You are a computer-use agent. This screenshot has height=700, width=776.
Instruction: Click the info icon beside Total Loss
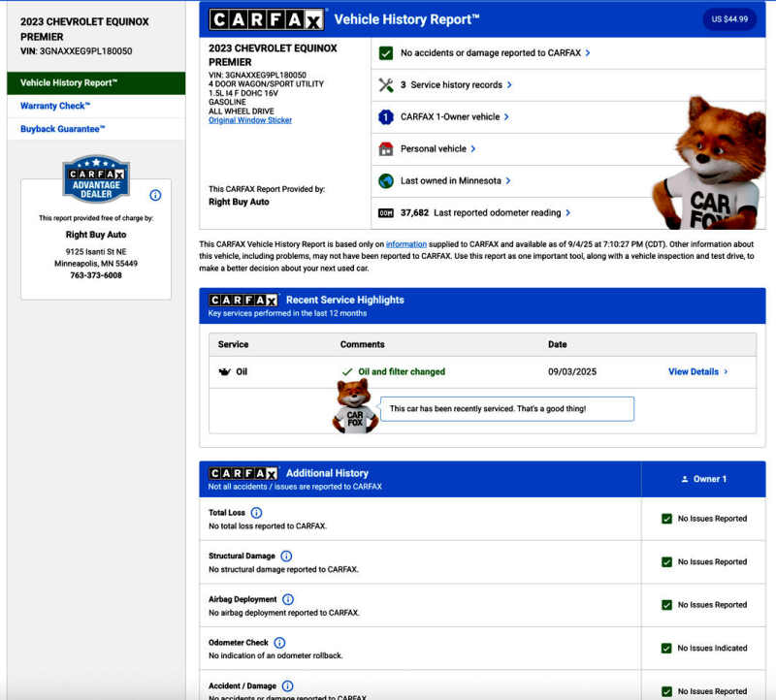pyautogui.click(x=256, y=513)
